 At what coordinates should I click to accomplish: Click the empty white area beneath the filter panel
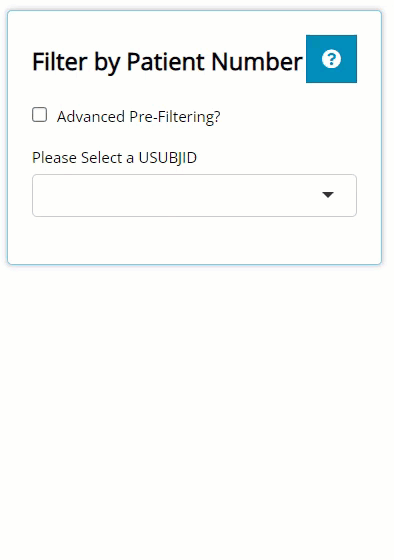point(197,411)
